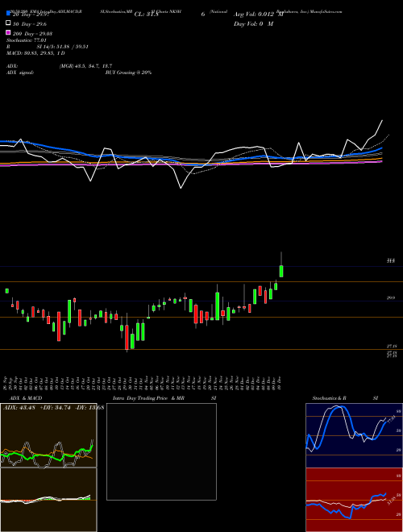Click the 'ADX & MACD' panel title
This screenshot has height=532, width=403.
[x=26, y=398]
